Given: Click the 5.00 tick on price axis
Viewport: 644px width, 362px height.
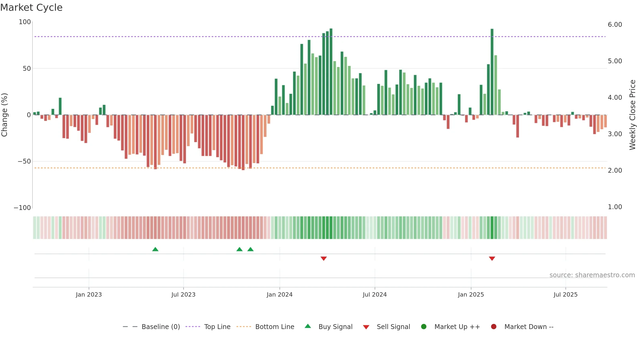Looking at the screenshot, I should tap(615, 61).
